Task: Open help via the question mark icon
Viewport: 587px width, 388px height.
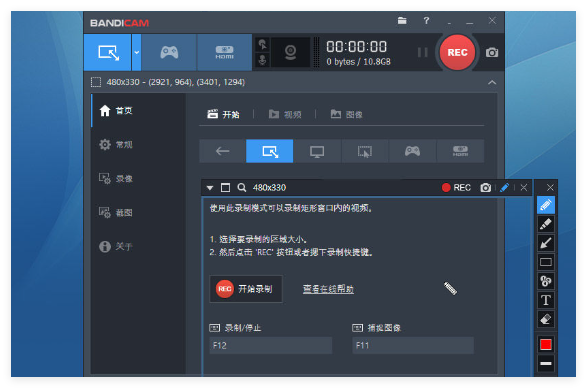Action: click(426, 21)
